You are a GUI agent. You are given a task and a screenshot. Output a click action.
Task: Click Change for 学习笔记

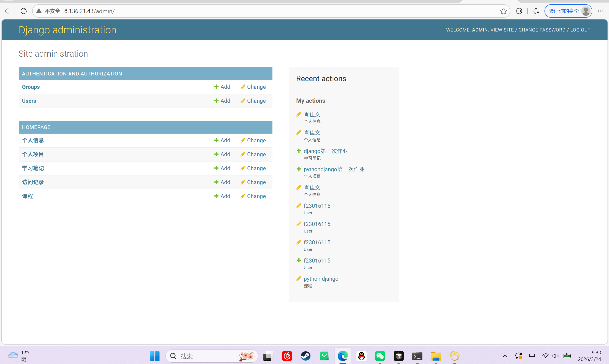pos(253,168)
